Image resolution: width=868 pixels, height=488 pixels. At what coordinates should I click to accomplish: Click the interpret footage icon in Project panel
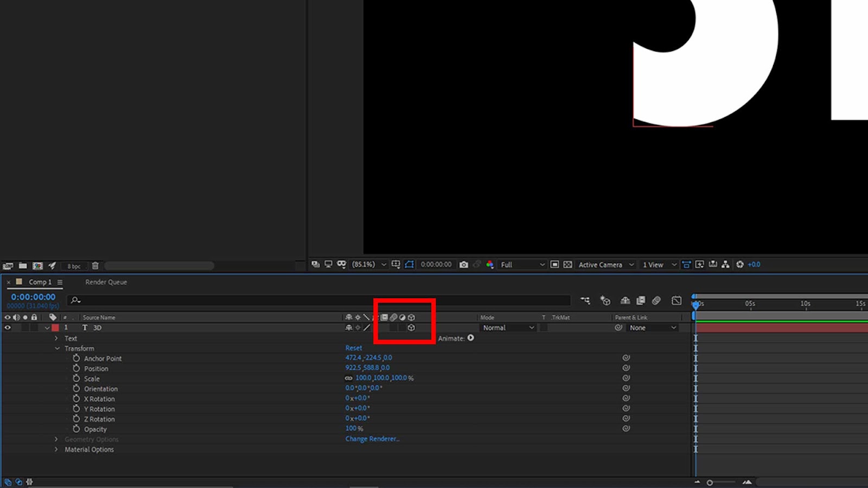(x=8, y=266)
